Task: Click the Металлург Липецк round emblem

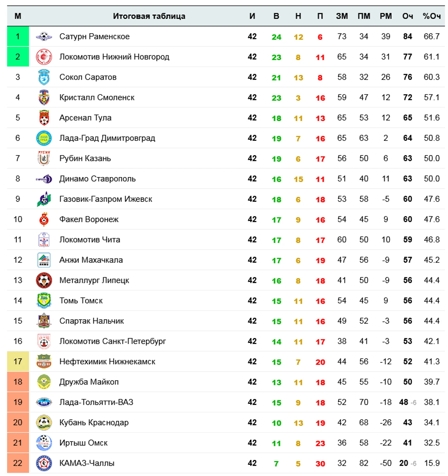Action: pos(44,280)
